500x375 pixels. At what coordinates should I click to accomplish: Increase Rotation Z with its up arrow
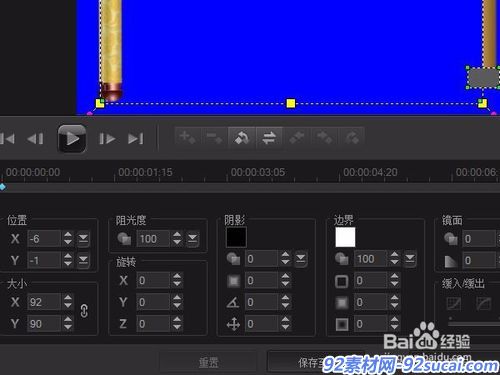(x=177, y=319)
